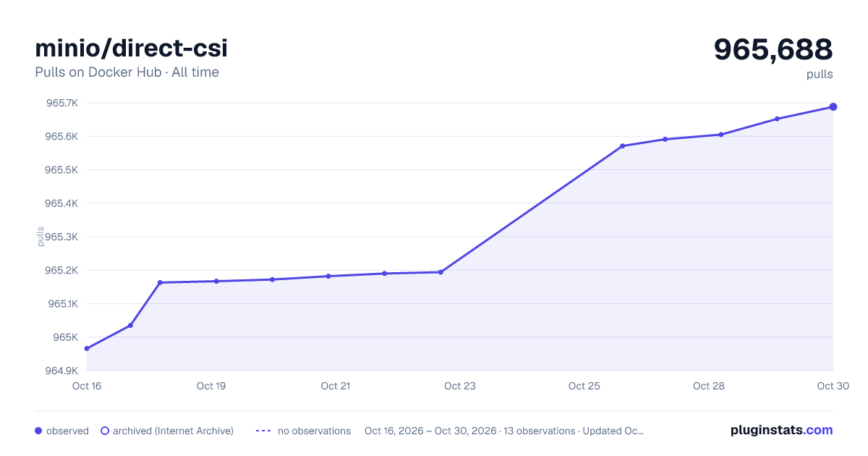Select the data point near 965.57K after Oct 25
868x456 pixels.
pyautogui.click(x=623, y=146)
